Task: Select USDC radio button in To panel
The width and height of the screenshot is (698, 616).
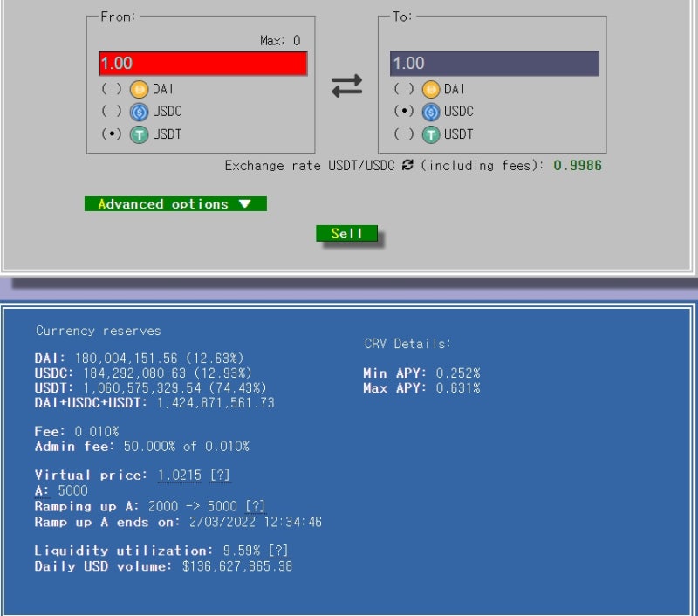Action: [403, 111]
